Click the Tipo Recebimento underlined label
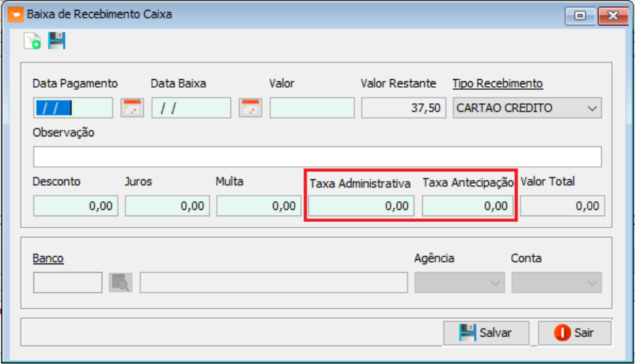635x364 pixels. [497, 83]
